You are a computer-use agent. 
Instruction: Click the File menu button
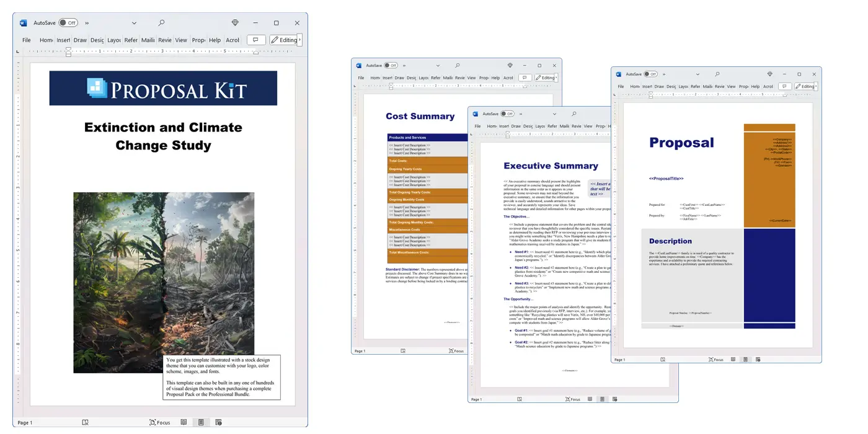point(26,39)
